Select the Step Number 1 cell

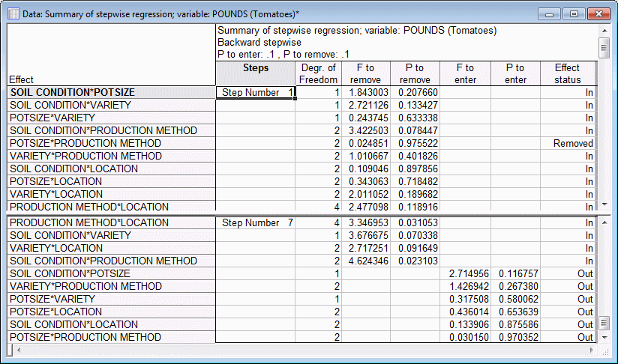pyautogui.click(x=256, y=92)
